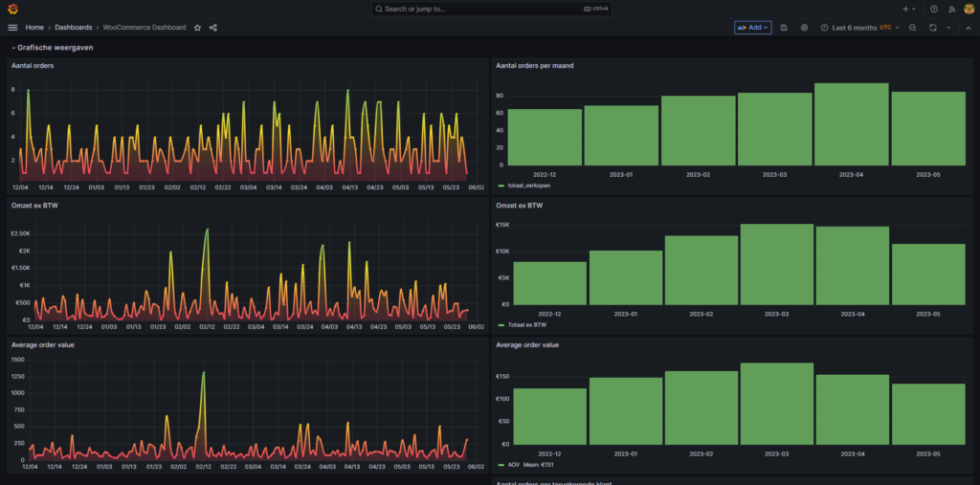Click Mean: €151 legend value
The height and width of the screenshot is (485, 980).
click(537, 464)
